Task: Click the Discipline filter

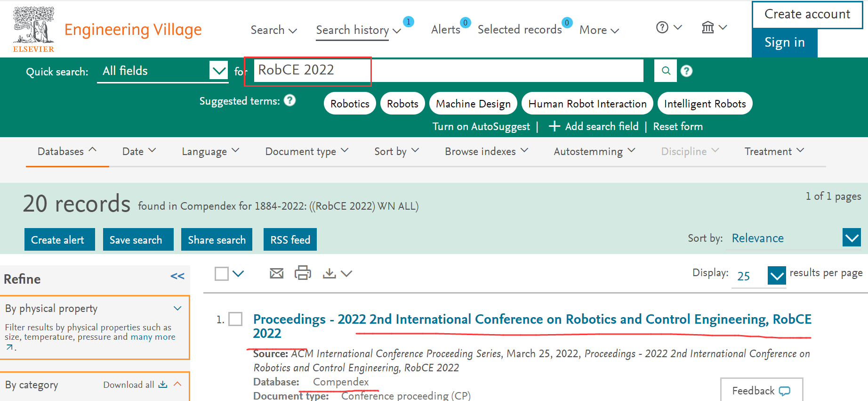Action: coord(690,151)
